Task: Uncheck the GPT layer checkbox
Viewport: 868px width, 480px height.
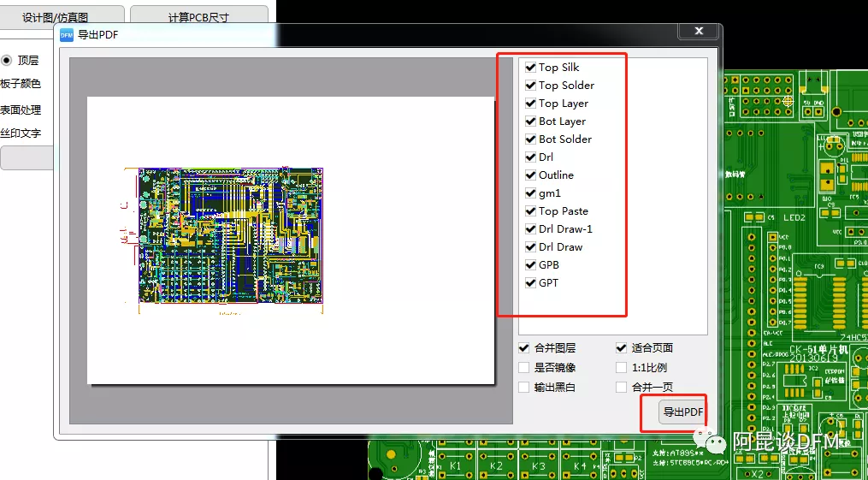Action: [531, 282]
